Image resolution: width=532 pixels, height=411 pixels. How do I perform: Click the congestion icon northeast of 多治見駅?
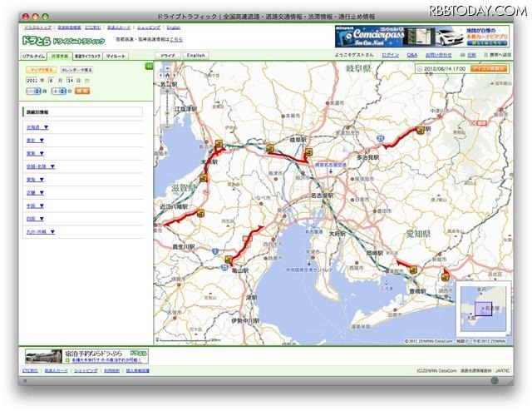[421, 130]
